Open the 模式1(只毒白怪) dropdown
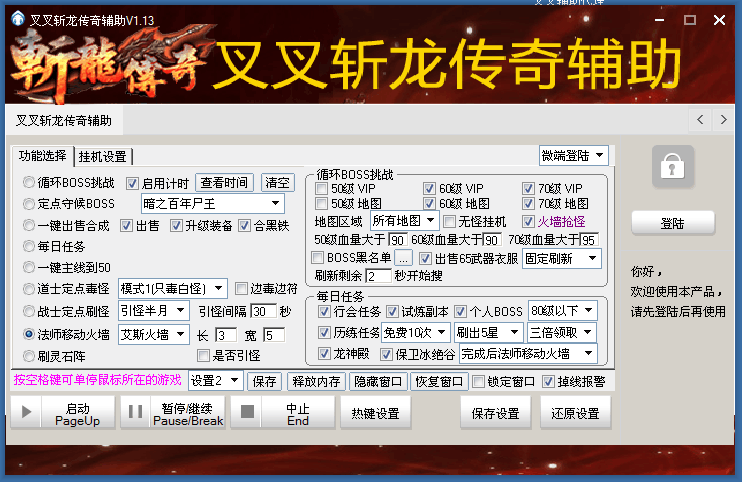This screenshot has height=482, width=742. click(x=173, y=288)
